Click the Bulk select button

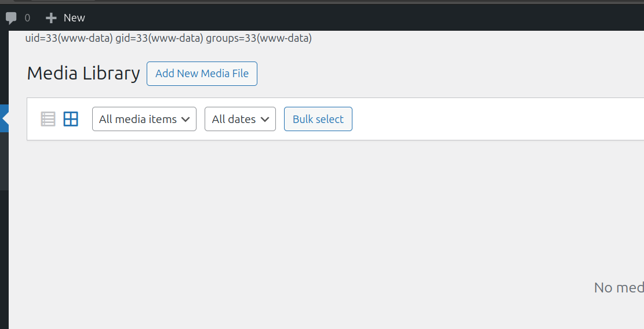[x=318, y=120]
